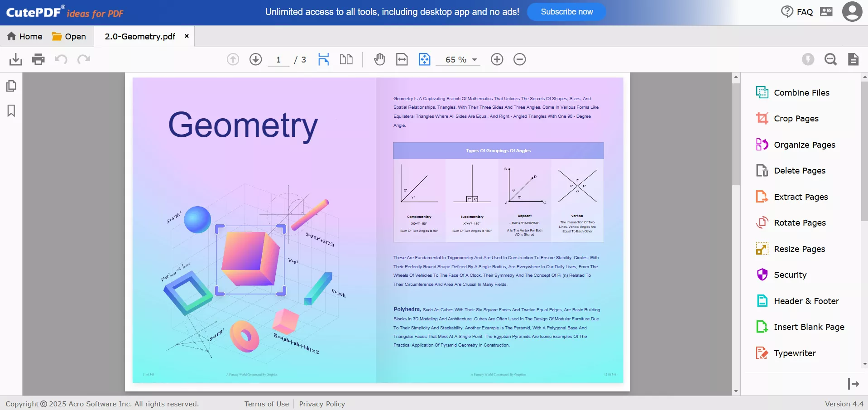Open the Insert Blank Page tool
Viewport: 868px width, 410px height.
click(x=808, y=326)
